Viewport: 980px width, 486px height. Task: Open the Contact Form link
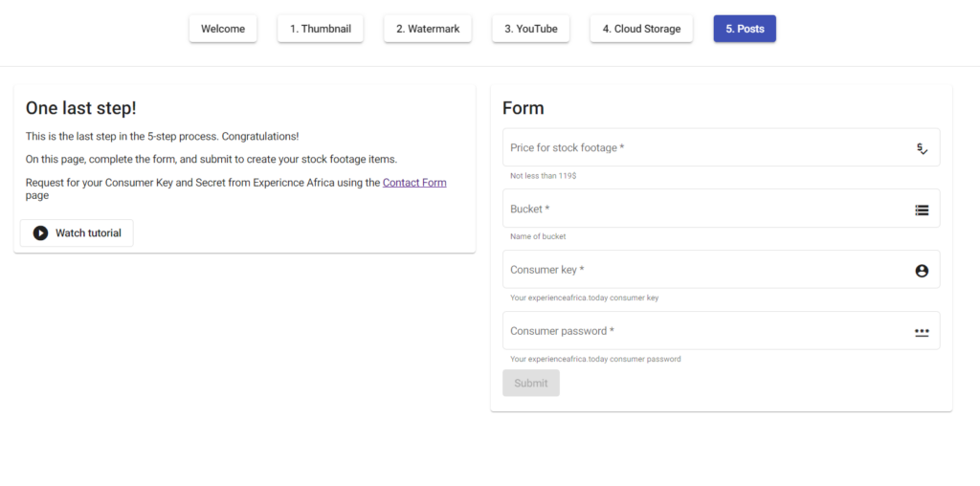pyautogui.click(x=414, y=183)
